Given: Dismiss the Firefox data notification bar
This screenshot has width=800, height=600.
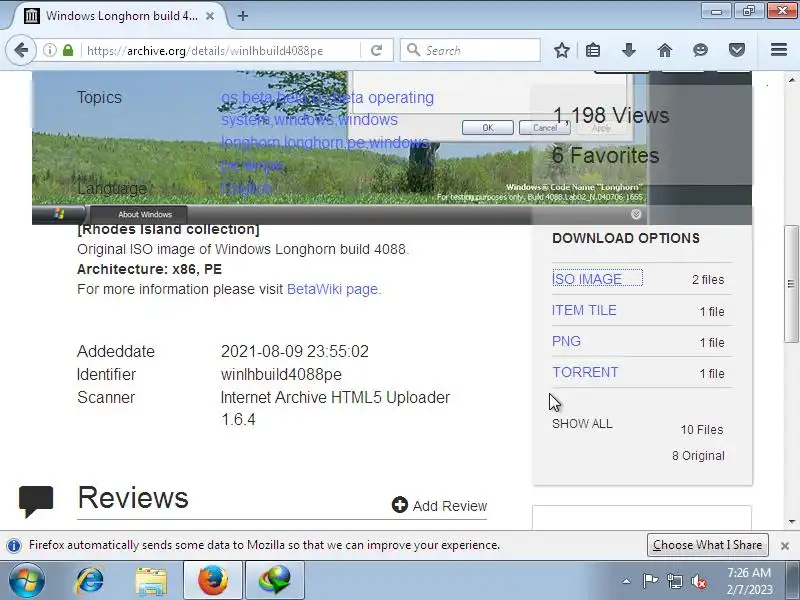Looking at the screenshot, I should 785,546.
